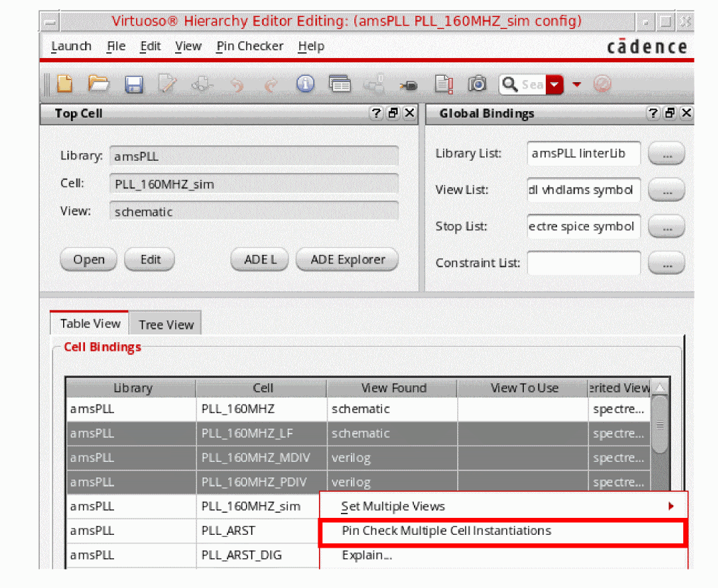Click the Stop List browse button
718x588 pixels.
coord(667,227)
